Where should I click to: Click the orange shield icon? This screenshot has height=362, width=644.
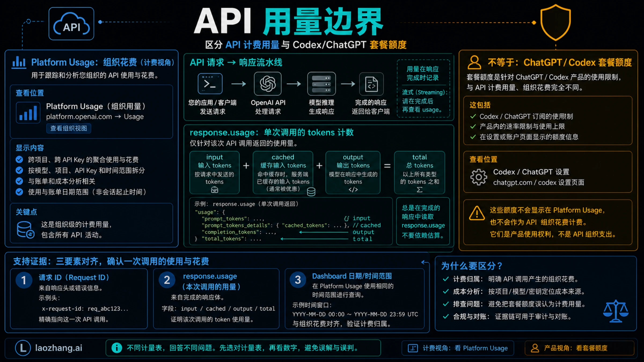[555, 23]
